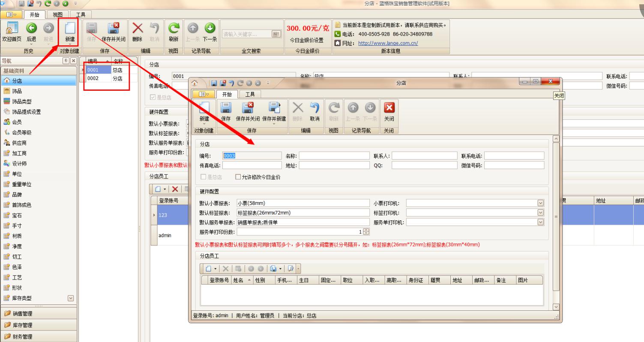Select the 开始 tab in 分店 dialog
644x342 pixels.
point(227,94)
